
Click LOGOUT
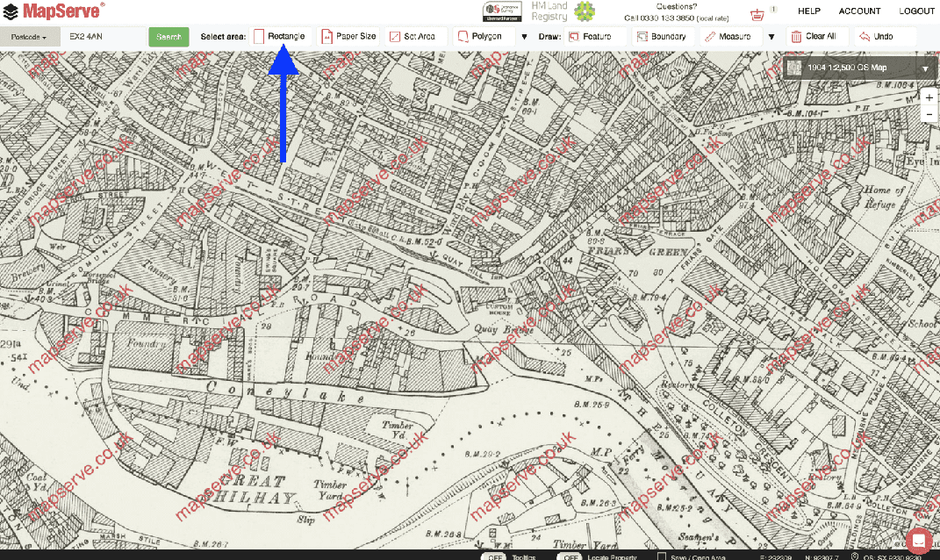point(916,11)
